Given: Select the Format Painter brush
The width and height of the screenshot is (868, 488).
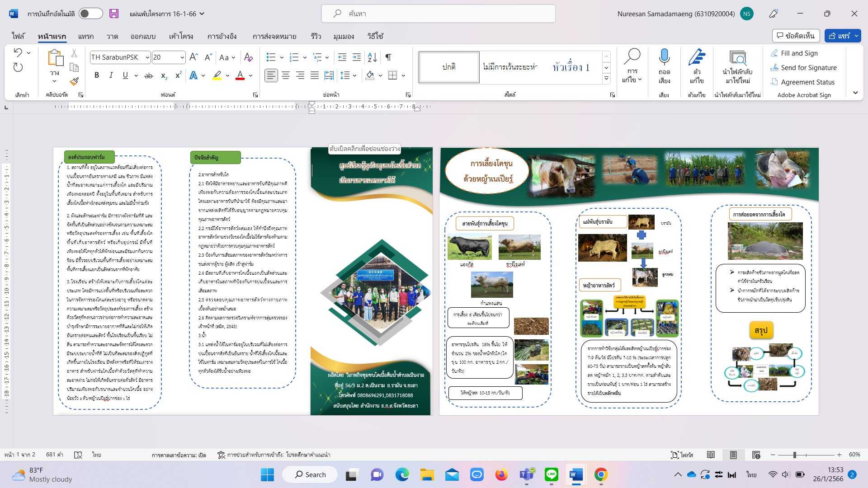Looking at the screenshot, I should [74, 81].
